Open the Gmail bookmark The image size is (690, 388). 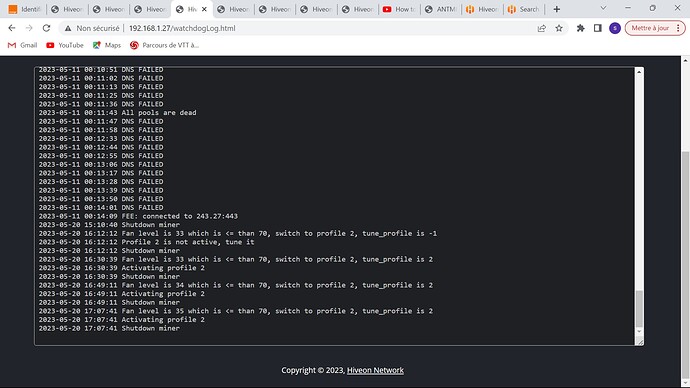(x=22, y=45)
